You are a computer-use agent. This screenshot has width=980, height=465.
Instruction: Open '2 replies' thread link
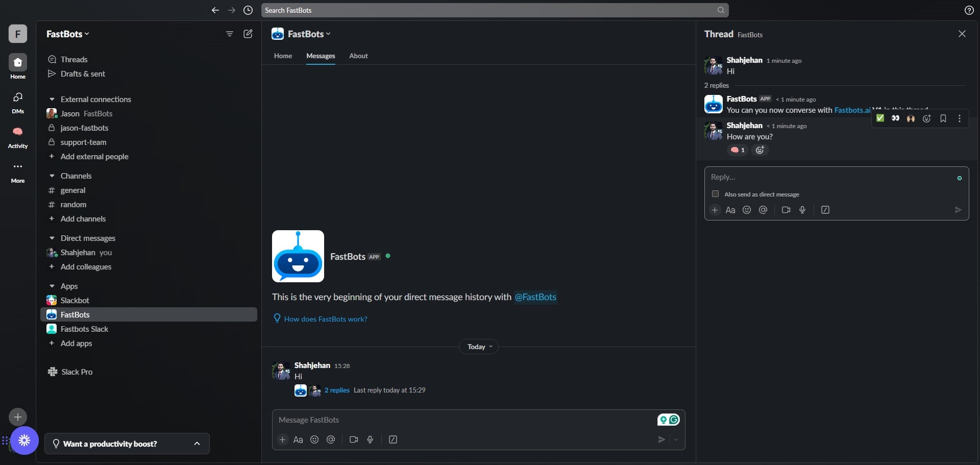(337, 390)
